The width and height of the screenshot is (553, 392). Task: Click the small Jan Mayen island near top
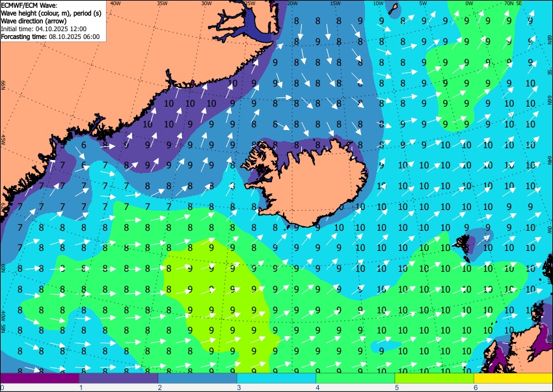(393, 9)
